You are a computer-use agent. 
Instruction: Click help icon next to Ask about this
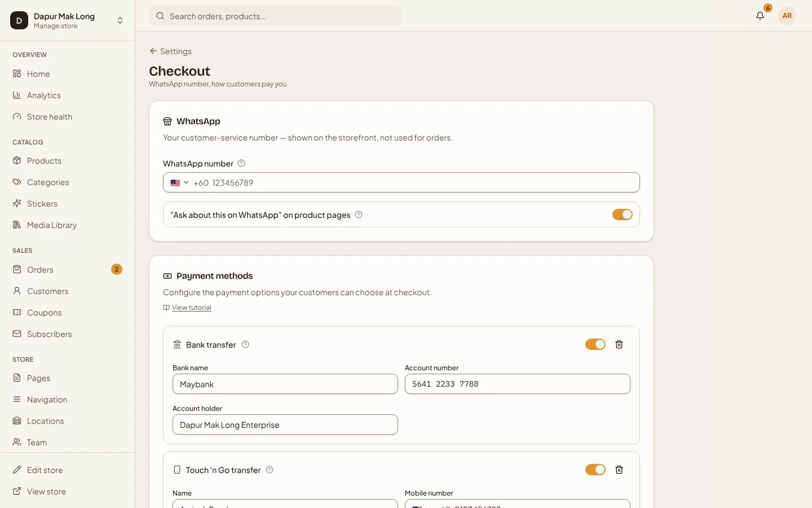click(x=359, y=214)
